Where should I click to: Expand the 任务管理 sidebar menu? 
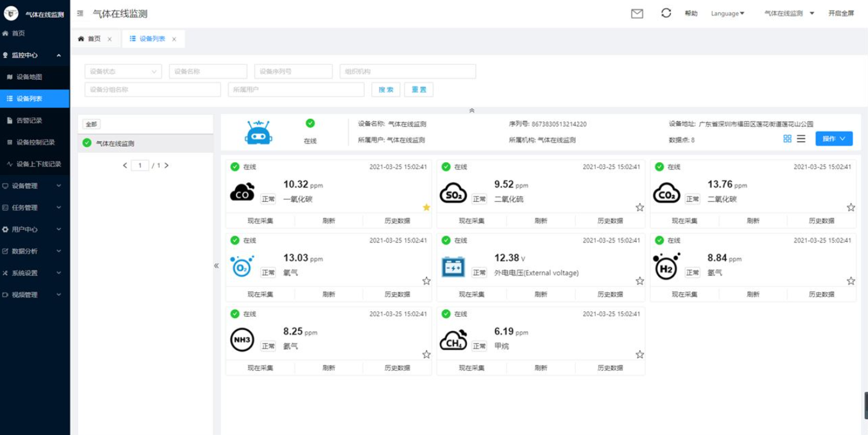pos(35,207)
